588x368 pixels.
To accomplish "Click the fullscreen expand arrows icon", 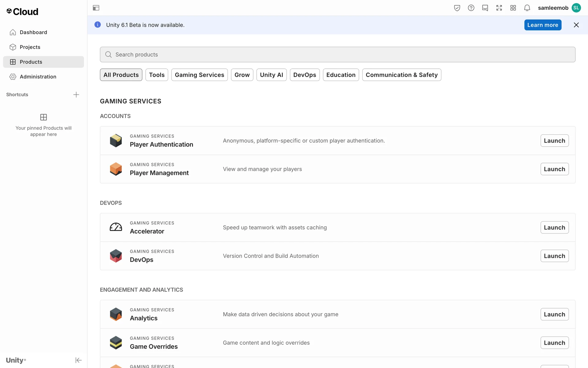I will click(x=499, y=8).
